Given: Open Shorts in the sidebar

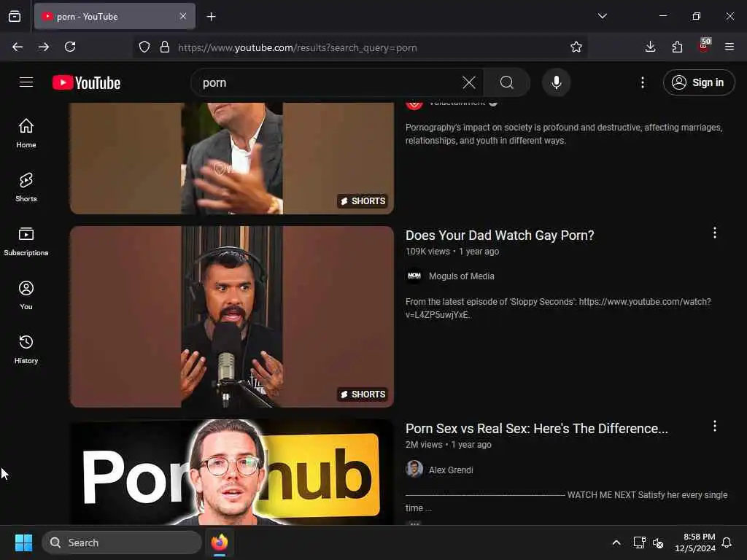Looking at the screenshot, I should [x=26, y=187].
